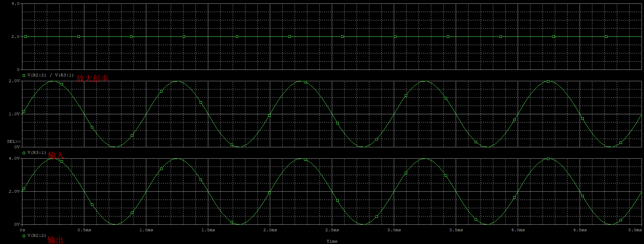
Task: Select the red 放大倍率 text annotation
Action: pos(93,78)
